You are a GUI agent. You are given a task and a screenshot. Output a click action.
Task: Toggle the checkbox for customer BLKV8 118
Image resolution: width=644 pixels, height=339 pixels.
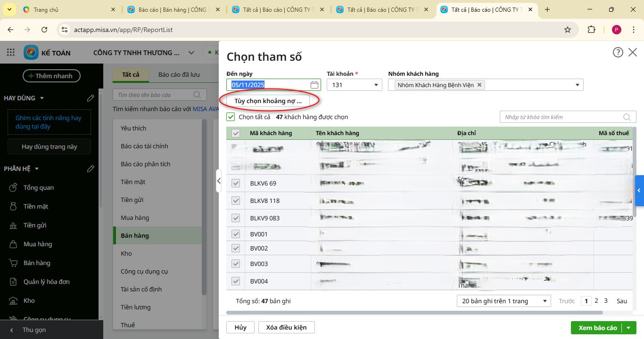coord(236,201)
